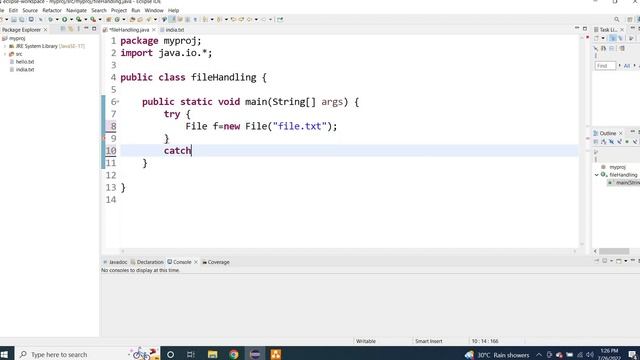
Task: Toggle Hide Static Members in Outline toolbar
Action: tap(619, 142)
